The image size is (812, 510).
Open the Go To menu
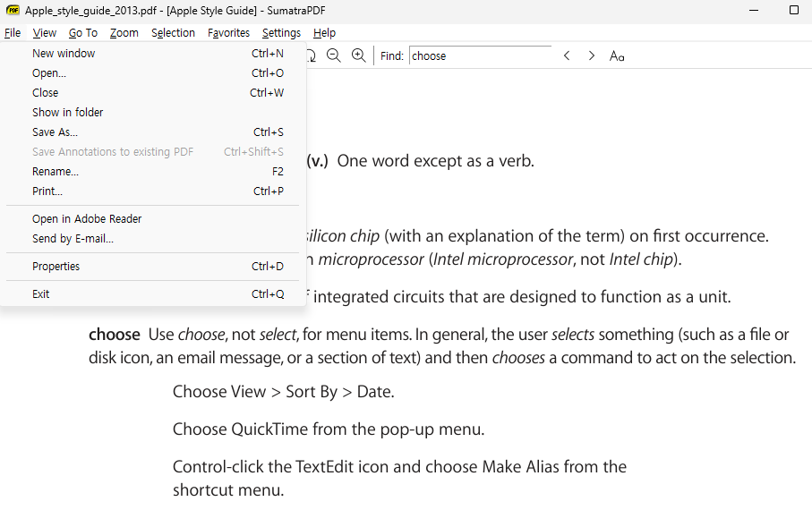83,32
